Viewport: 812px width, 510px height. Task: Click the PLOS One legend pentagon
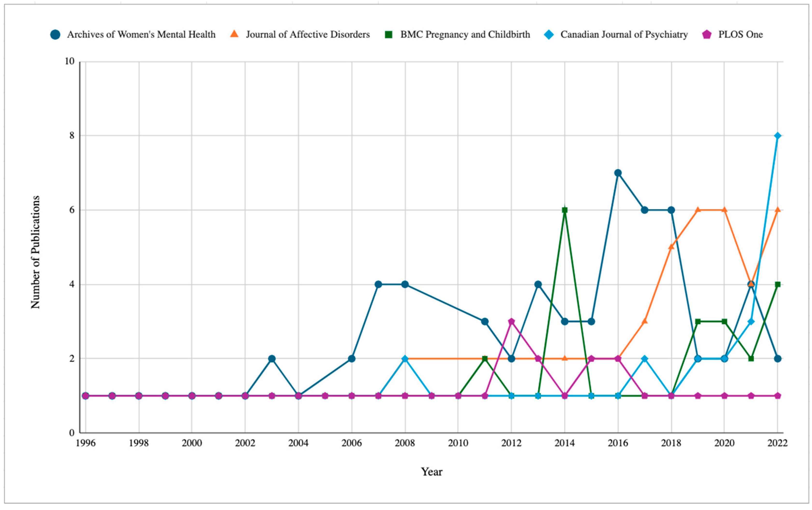[x=707, y=35]
